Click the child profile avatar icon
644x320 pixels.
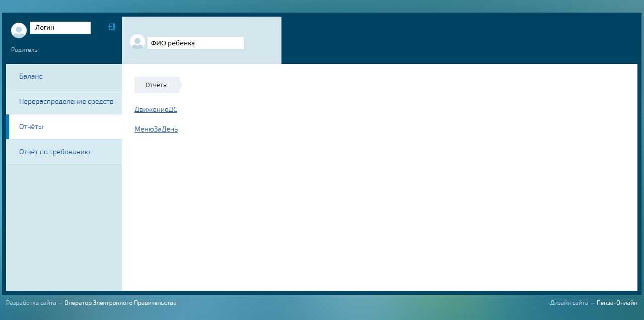pyautogui.click(x=137, y=42)
